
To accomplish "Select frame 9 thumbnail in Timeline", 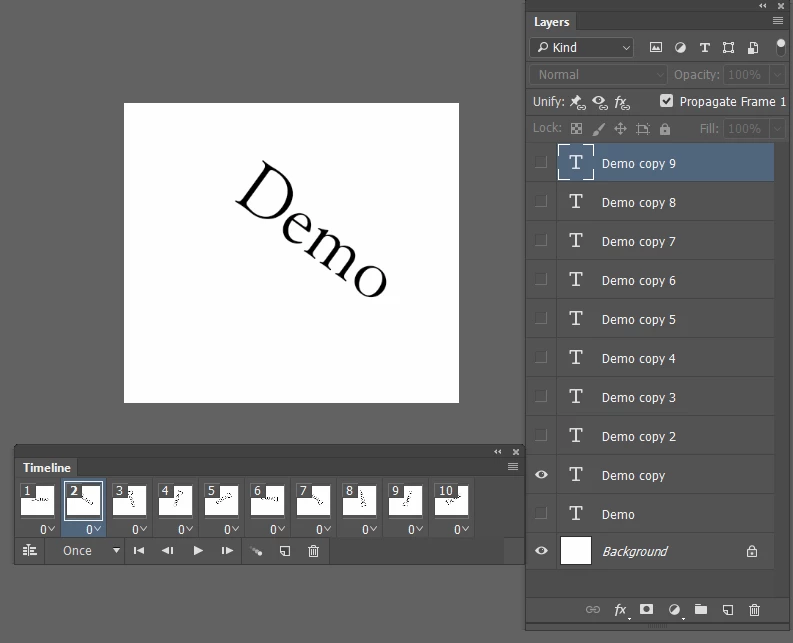I will pyautogui.click(x=405, y=500).
